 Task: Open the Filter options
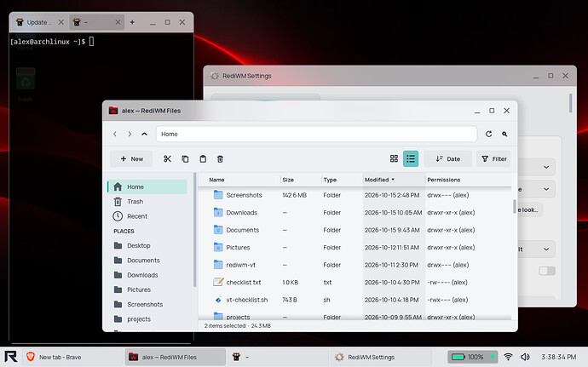click(x=493, y=159)
